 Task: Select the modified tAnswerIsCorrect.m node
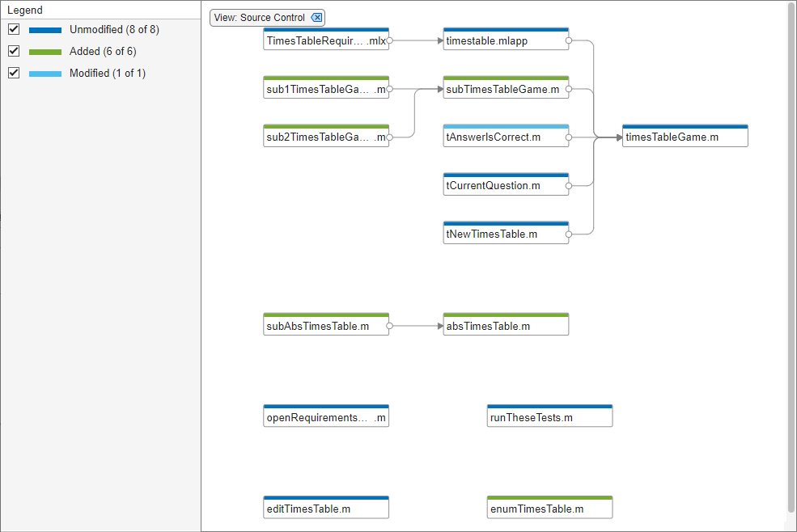[505, 137]
